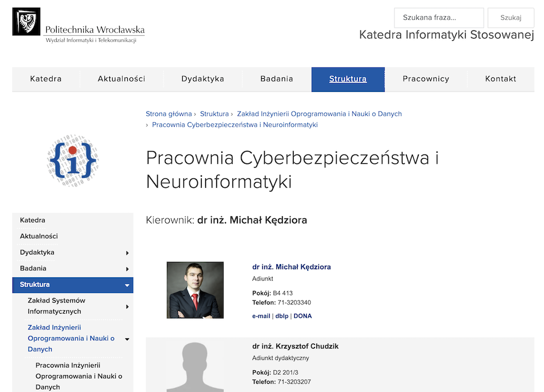Click the main page title heading

point(292,170)
